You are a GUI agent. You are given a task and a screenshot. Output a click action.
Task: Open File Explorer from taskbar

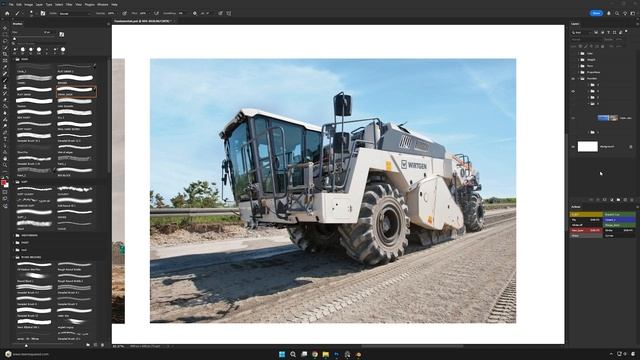[x=326, y=354]
